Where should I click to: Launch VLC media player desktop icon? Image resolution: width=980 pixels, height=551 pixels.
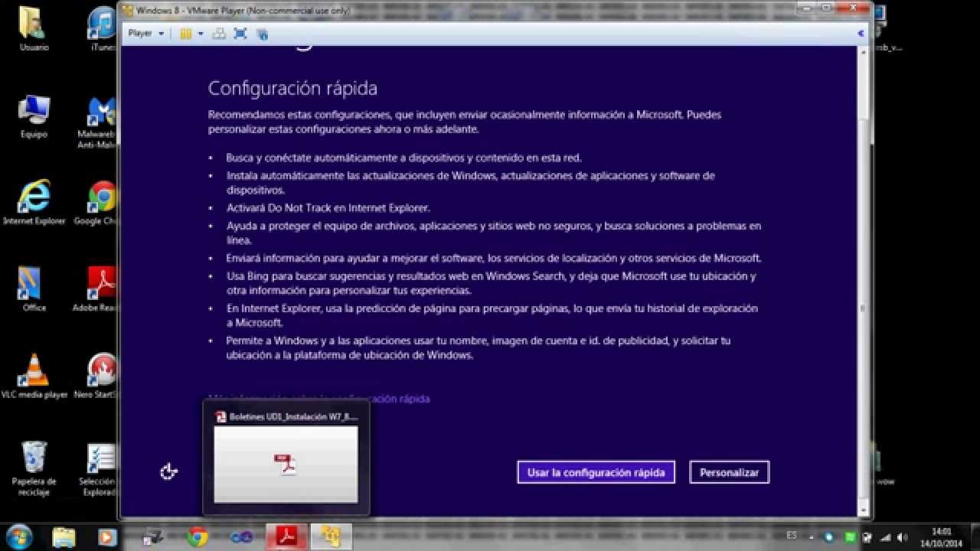[34, 376]
